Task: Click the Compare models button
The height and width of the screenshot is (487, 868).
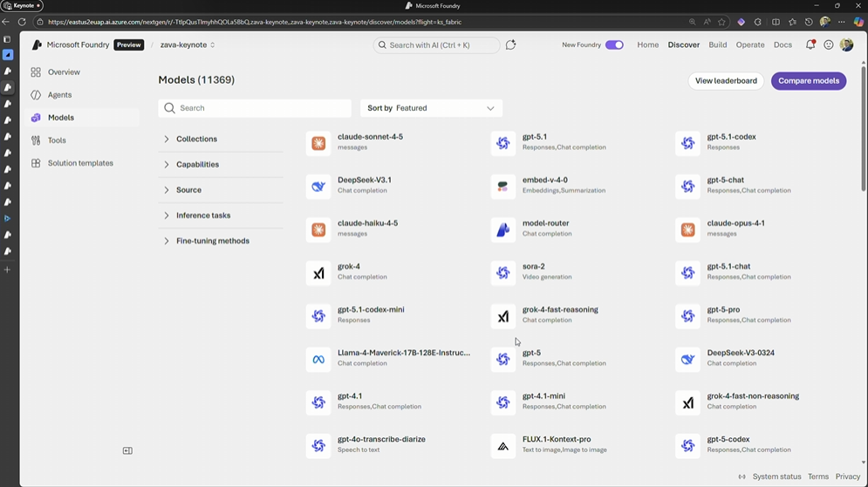Action: [x=808, y=81]
